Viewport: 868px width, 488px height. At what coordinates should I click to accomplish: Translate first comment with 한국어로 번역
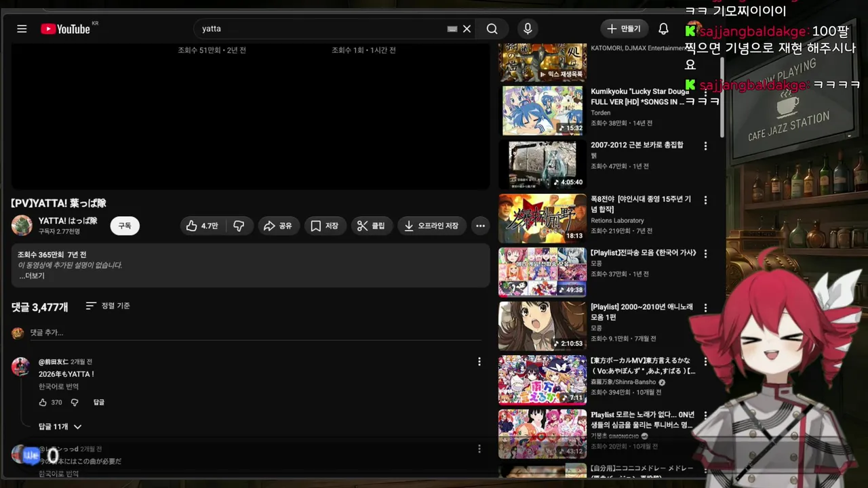[58, 386]
